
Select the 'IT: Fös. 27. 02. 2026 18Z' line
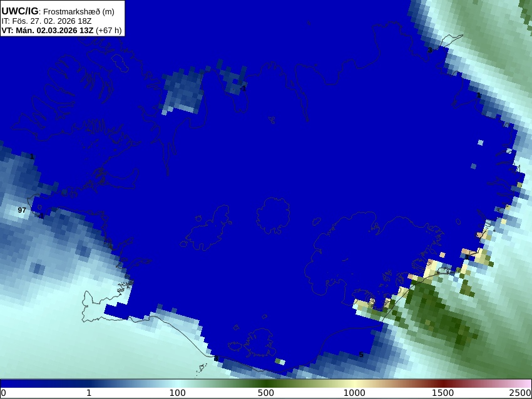46,21
